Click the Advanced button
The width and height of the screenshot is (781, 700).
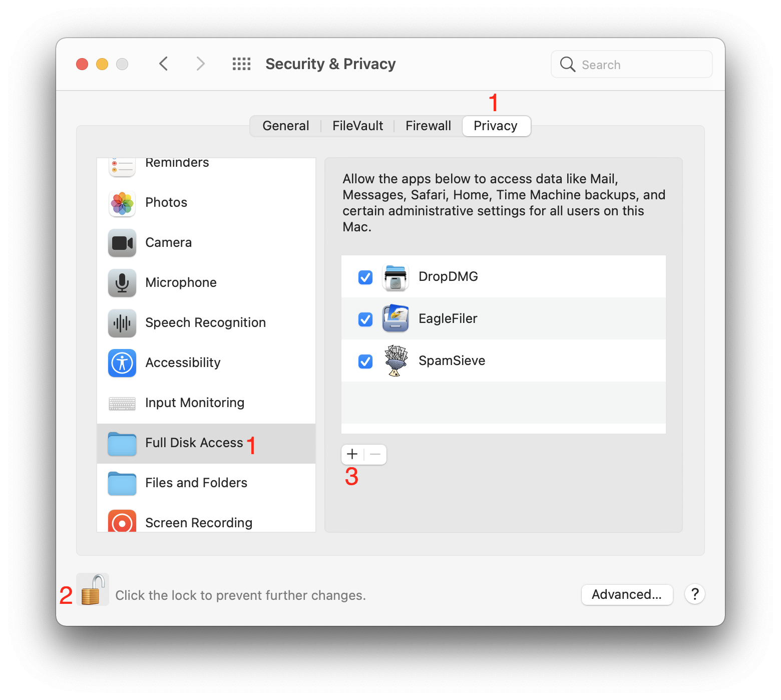pos(627,595)
